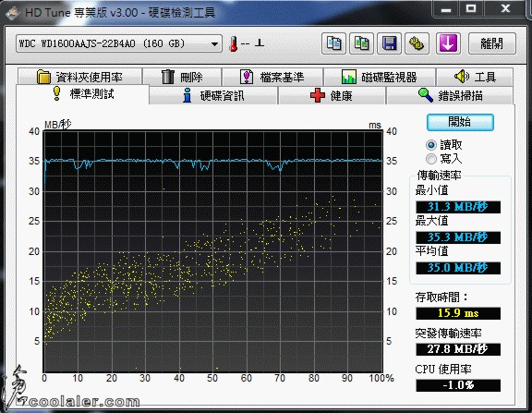Click the floppy disk save screenshot icon

coord(389,43)
